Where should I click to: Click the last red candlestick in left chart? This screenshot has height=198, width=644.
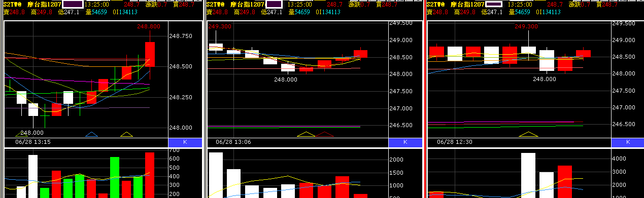coord(150,54)
